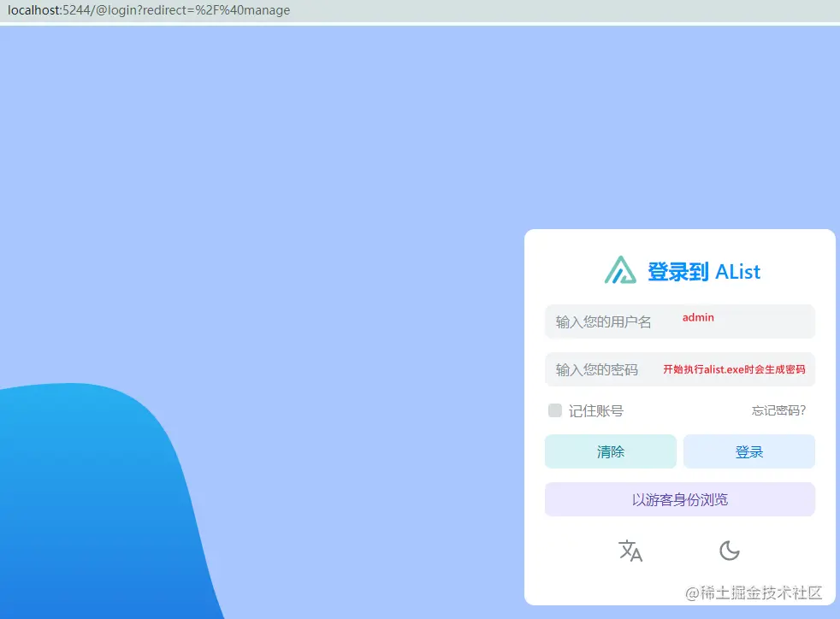
Task: Select the "文A" translation icon
Action: pos(630,551)
